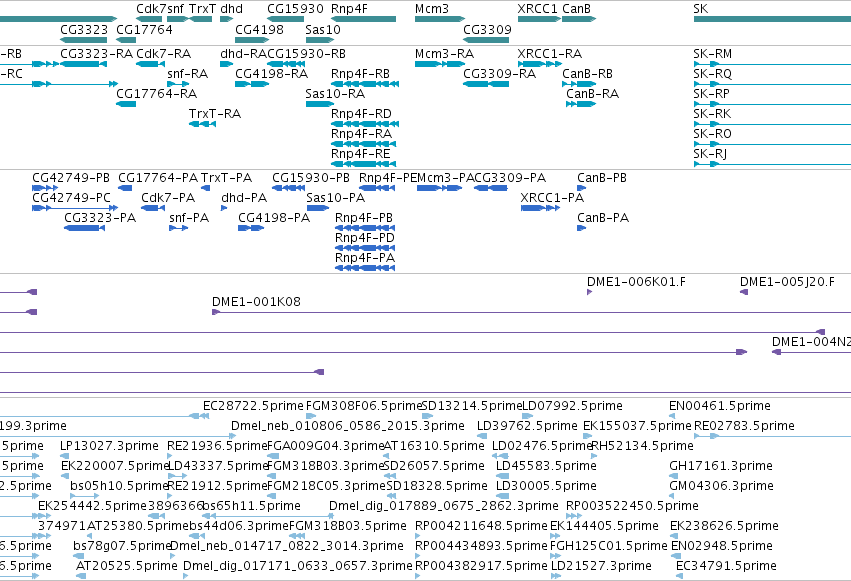Select transcript CanB-RB
Screen dimensions: 851x581
click(x=579, y=84)
